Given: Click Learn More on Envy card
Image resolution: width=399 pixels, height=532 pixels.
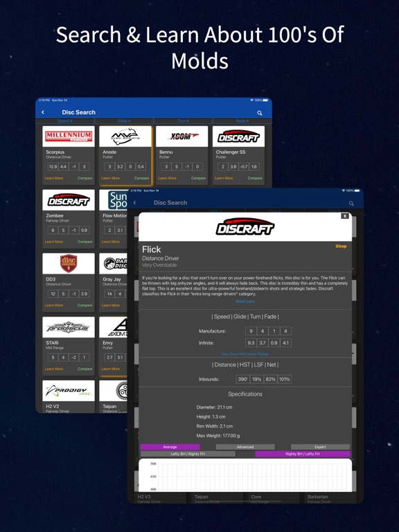Looking at the screenshot, I should (111, 369).
